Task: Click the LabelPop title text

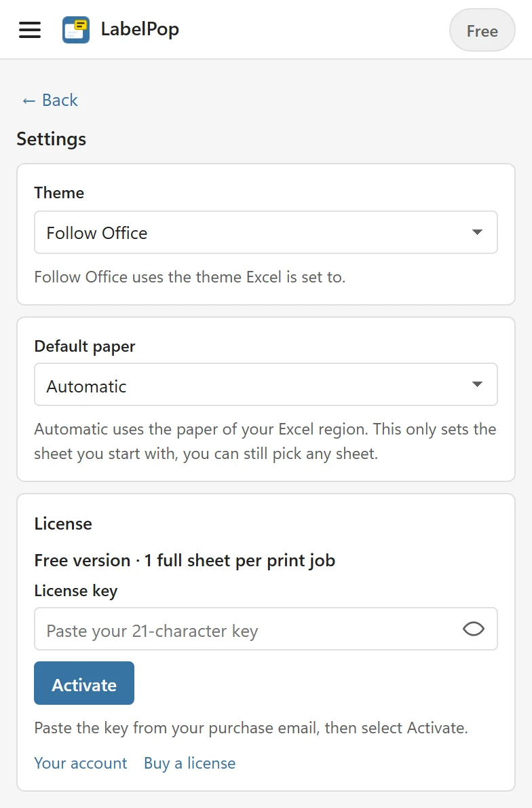Action: click(140, 29)
